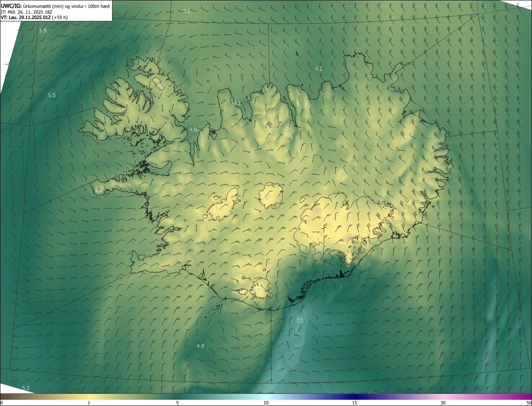The height and width of the screenshot is (406, 532).
Task: Click the 7.3 value label off the south coast
Action: click(x=299, y=320)
